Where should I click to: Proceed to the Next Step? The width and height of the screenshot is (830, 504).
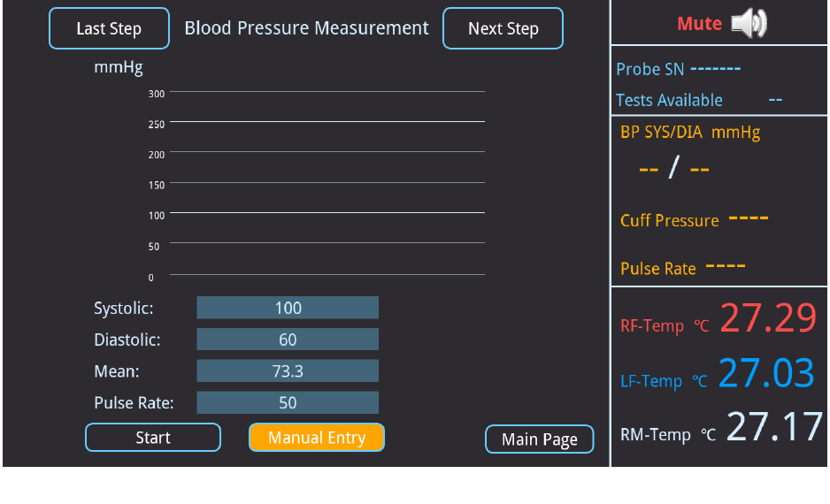[x=503, y=28]
